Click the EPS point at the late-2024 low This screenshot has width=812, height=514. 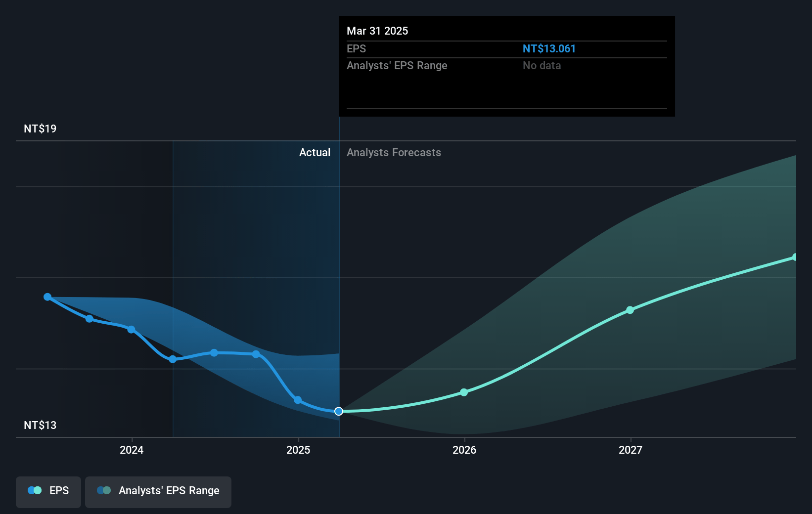(298, 400)
